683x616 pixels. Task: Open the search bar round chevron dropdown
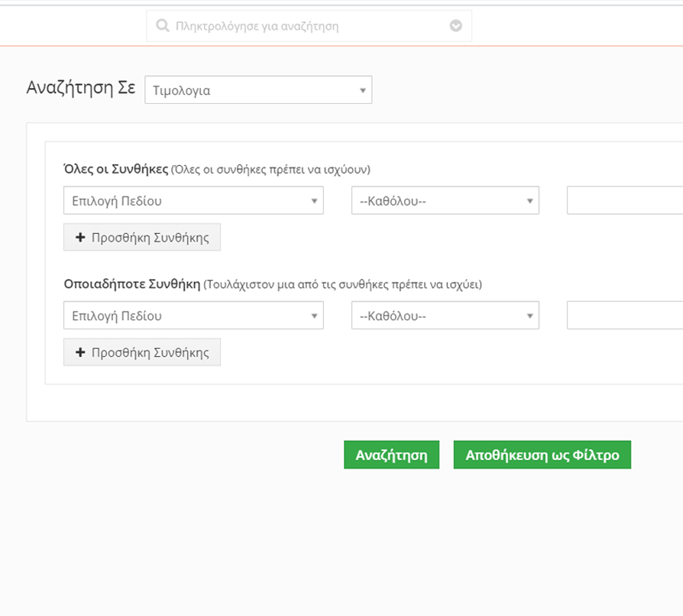[x=455, y=26]
